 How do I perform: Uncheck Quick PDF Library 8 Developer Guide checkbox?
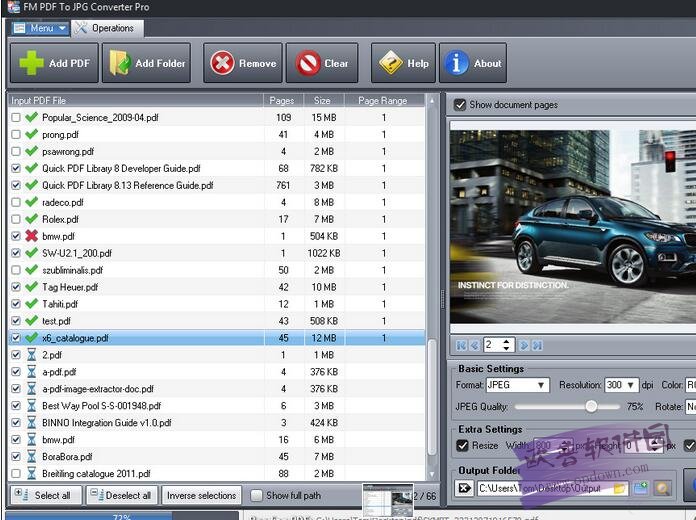pyautogui.click(x=16, y=168)
